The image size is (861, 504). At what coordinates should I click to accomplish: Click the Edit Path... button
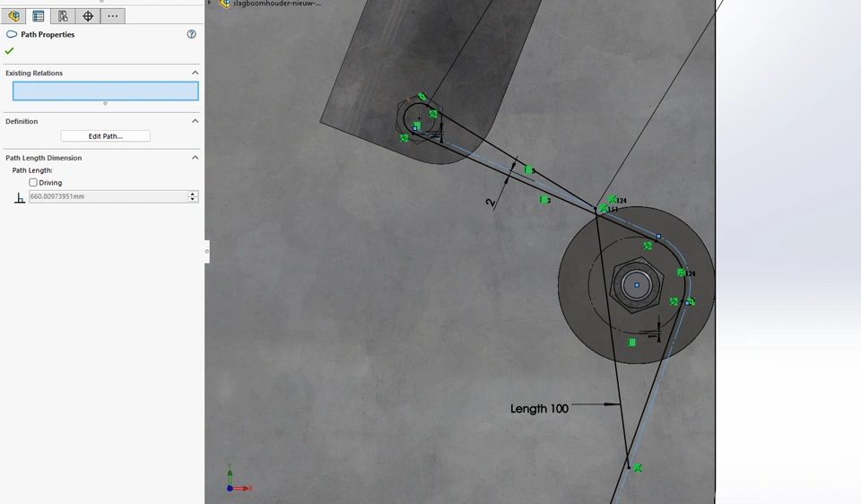pos(106,136)
